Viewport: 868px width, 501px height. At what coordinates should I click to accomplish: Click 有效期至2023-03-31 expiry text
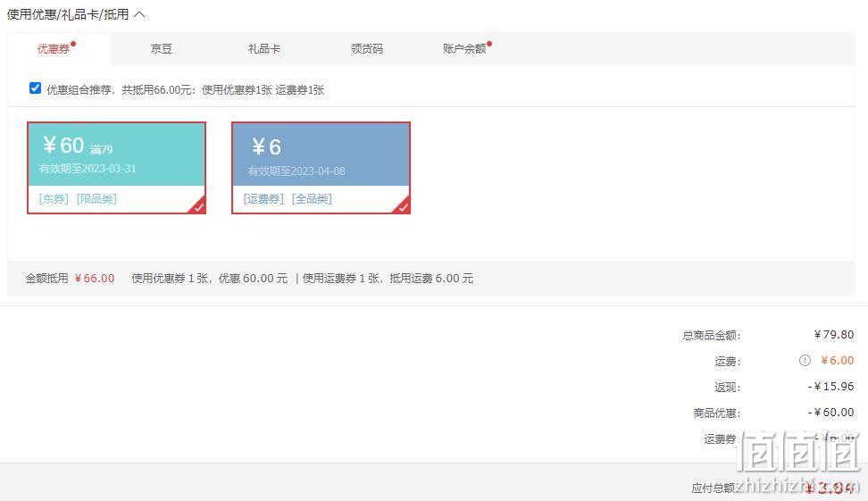[x=88, y=168]
